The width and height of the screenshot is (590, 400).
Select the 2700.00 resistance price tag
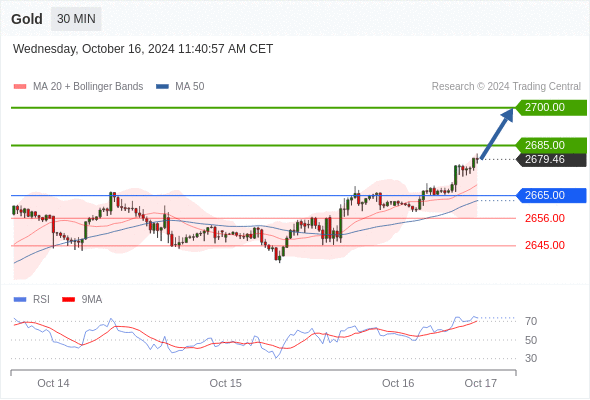pyautogui.click(x=551, y=108)
